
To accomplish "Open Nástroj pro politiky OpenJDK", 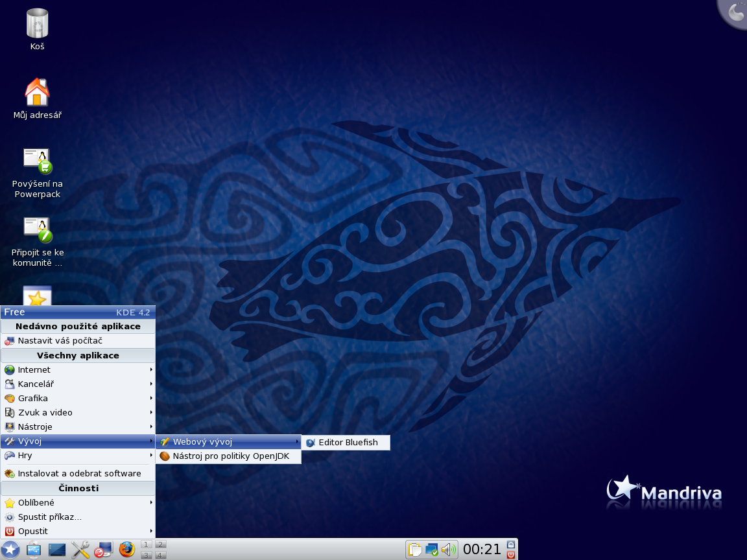I will [x=229, y=456].
